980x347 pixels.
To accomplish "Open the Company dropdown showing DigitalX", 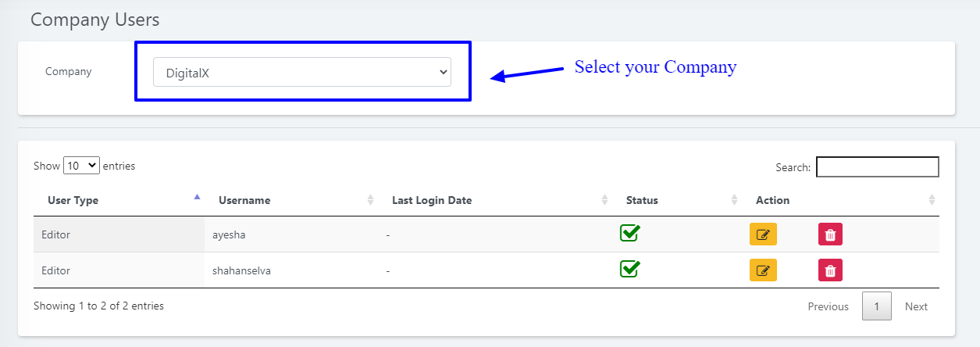I will pos(301,72).
